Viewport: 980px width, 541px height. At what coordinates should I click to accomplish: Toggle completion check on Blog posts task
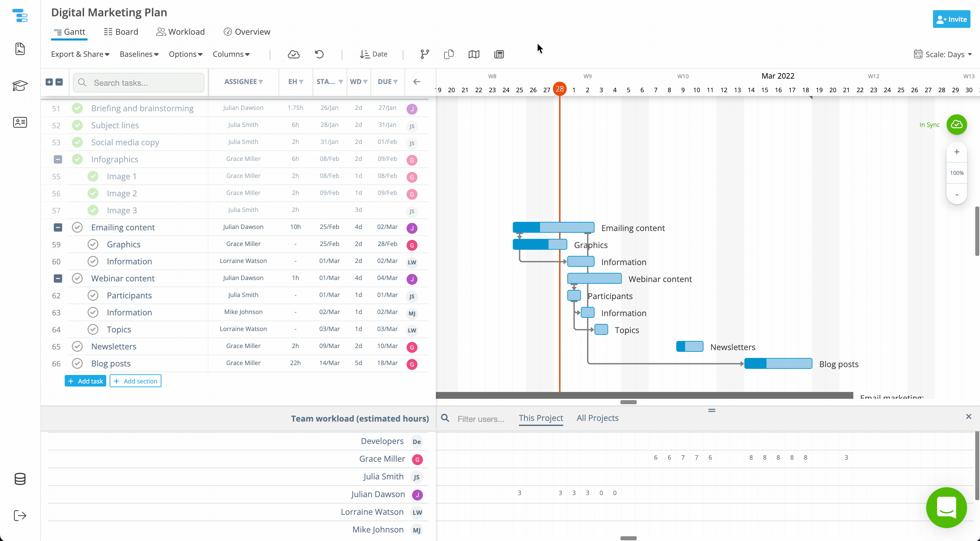(77, 363)
